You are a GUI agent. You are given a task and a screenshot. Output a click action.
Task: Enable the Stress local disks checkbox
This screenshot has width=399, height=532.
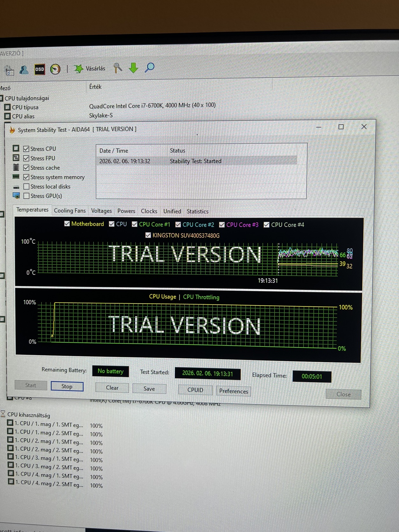tap(26, 186)
